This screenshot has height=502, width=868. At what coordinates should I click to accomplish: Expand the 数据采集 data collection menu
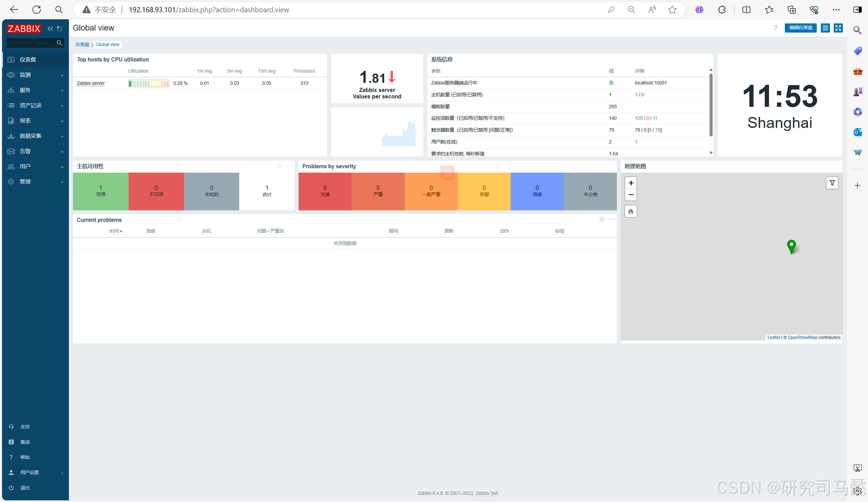click(36, 136)
